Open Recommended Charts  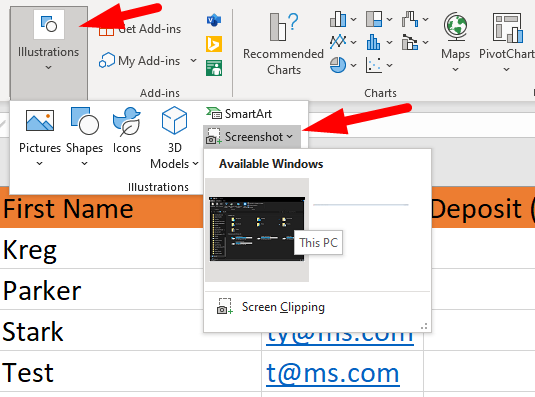coord(283,44)
